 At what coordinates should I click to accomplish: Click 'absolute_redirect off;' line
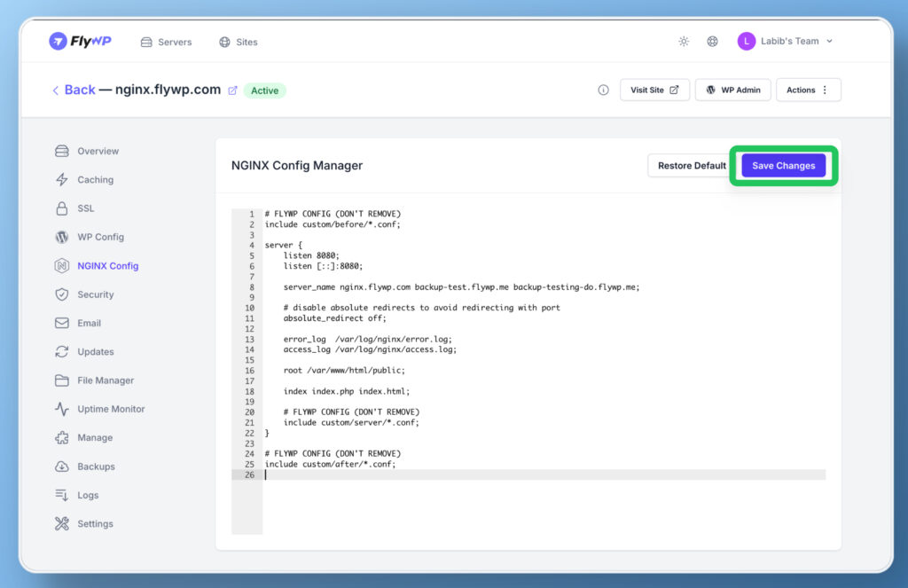(334, 318)
